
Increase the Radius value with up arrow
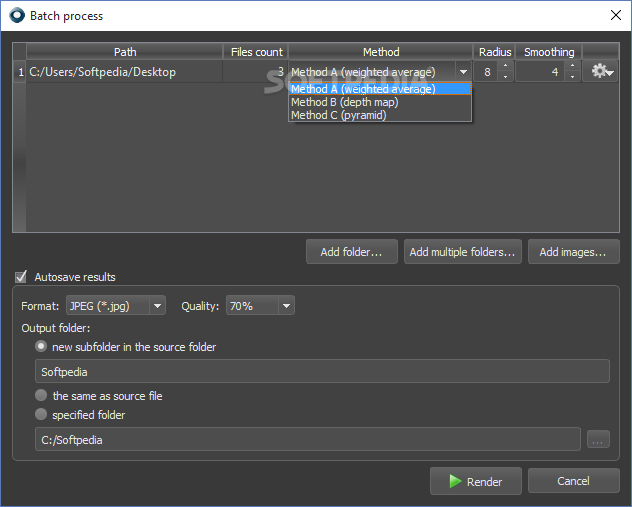tap(505, 66)
